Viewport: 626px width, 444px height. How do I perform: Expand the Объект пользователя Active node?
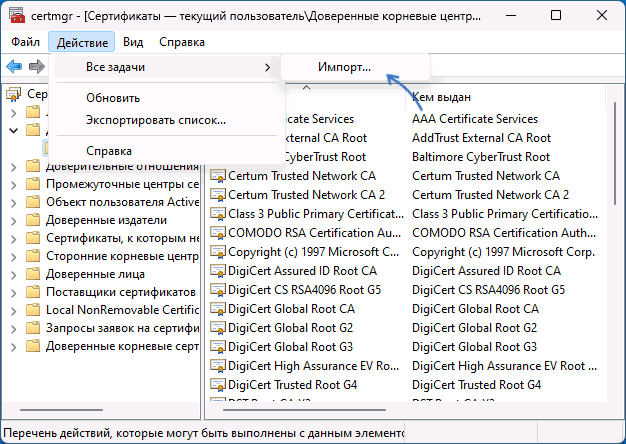(14, 202)
